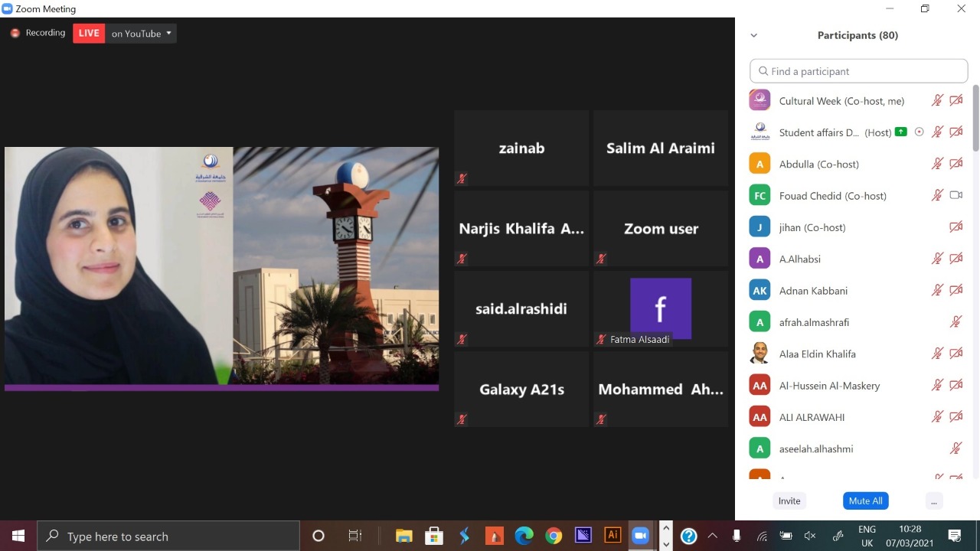The image size is (980, 551).
Task: Click the red Recording indicator icon
Action: 15,33
